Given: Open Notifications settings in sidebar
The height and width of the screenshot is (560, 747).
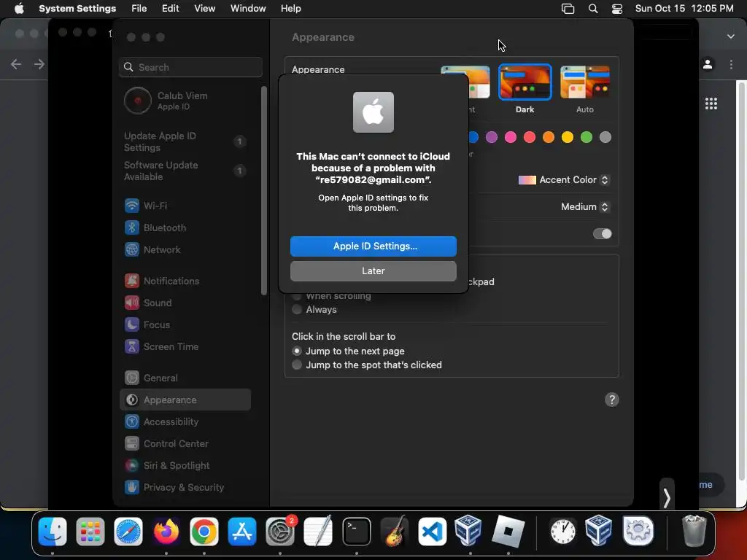Looking at the screenshot, I should coord(186,281).
